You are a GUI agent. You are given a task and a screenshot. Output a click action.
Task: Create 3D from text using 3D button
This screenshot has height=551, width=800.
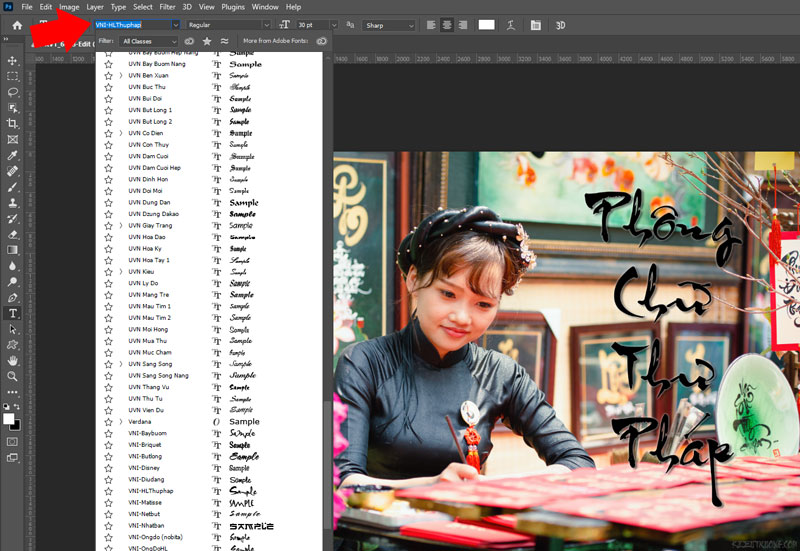pos(560,25)
